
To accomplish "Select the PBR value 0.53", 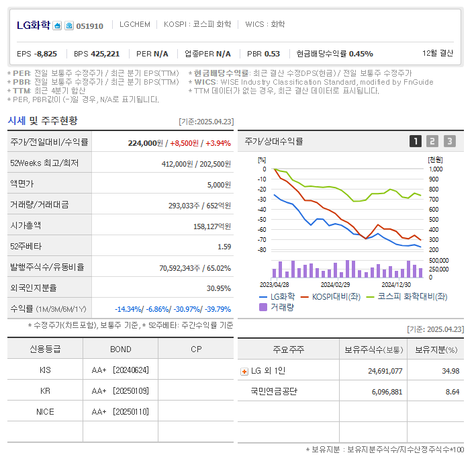I will pos(272,54).
